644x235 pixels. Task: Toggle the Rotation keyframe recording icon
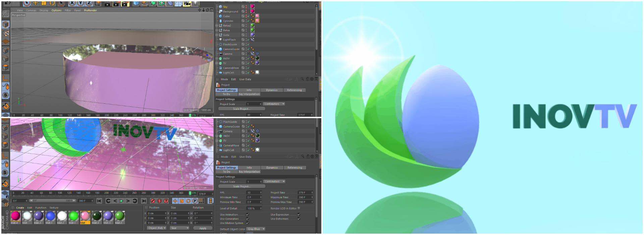[188, 201]
